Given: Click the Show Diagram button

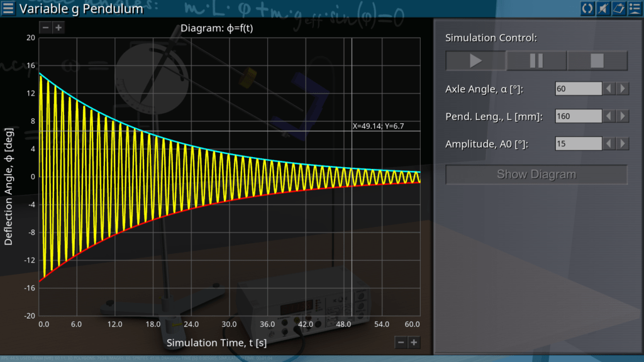Looking at the screenshot, I should click(x=536, y=174).
